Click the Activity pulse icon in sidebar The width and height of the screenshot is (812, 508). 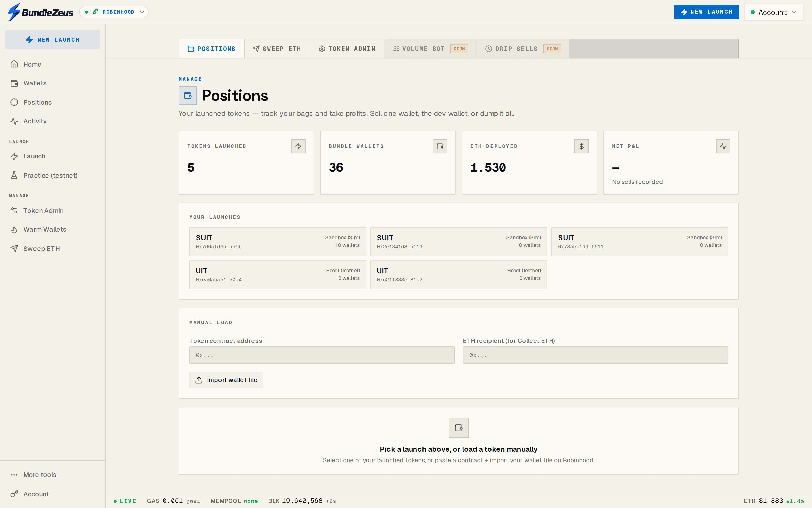point(14,121)
